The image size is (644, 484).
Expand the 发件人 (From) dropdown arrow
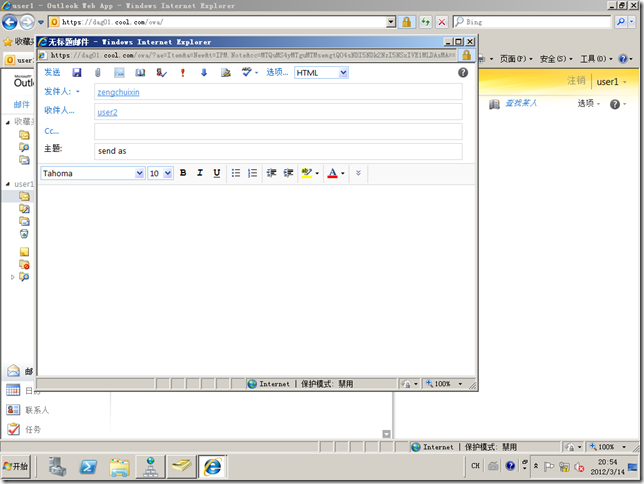tap(78, 92)
